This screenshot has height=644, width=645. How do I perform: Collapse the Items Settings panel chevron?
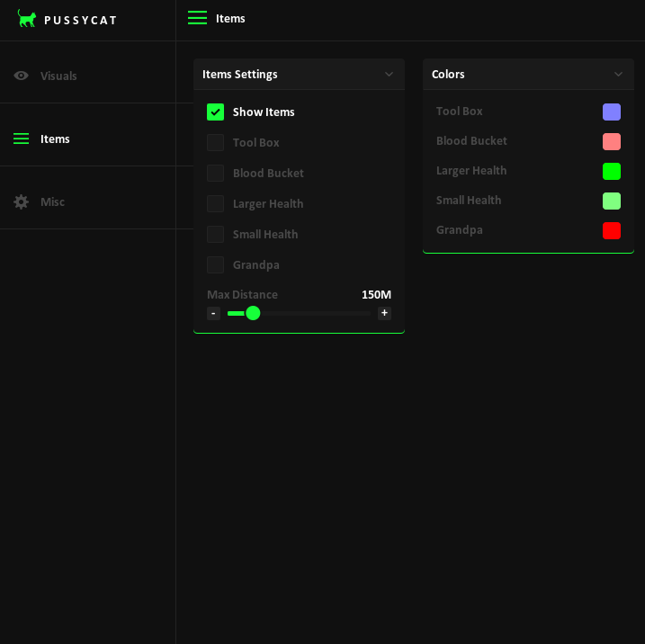point(389,75)
